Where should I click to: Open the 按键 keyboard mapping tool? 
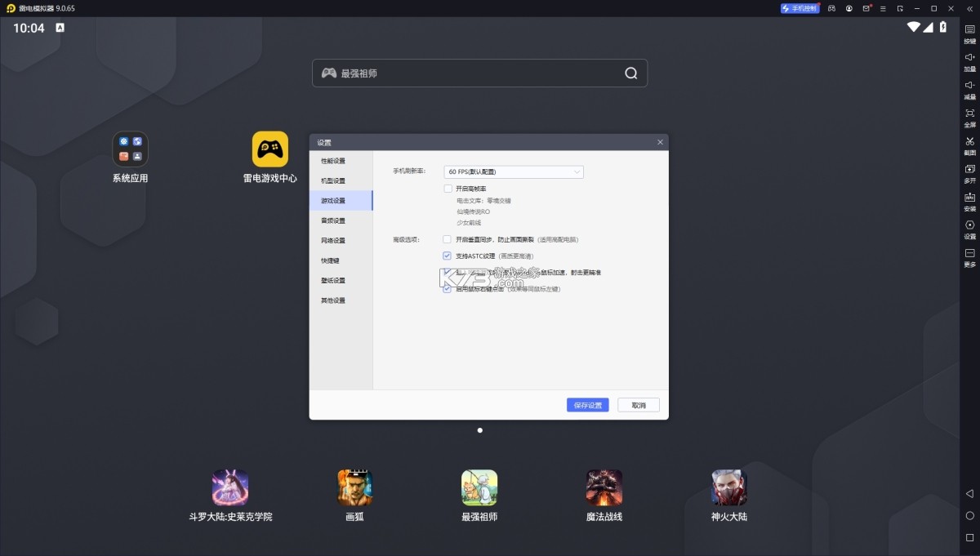pos(969,33)
